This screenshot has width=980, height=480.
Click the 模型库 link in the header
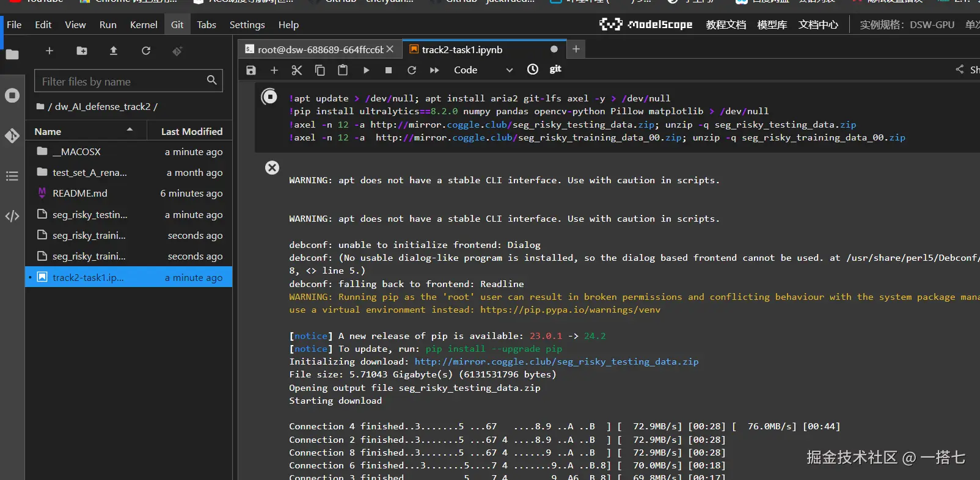[772, 25]
